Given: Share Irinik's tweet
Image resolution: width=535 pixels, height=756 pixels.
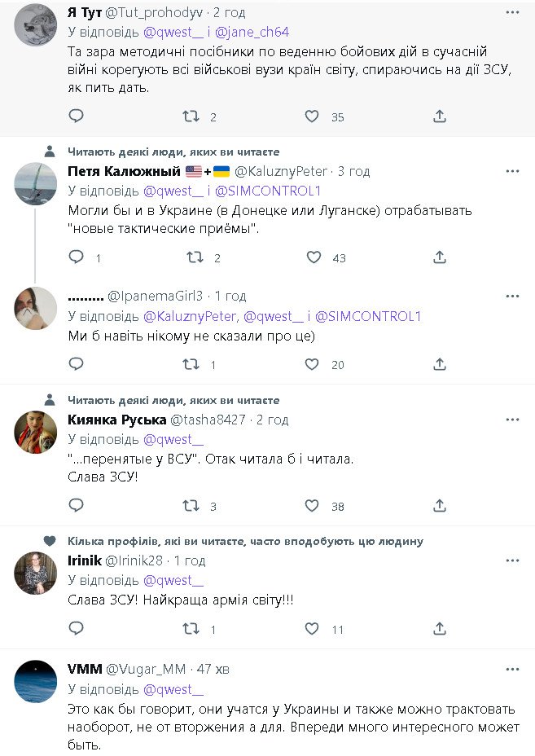Looking at the screenshot, I should pos(440,629).
